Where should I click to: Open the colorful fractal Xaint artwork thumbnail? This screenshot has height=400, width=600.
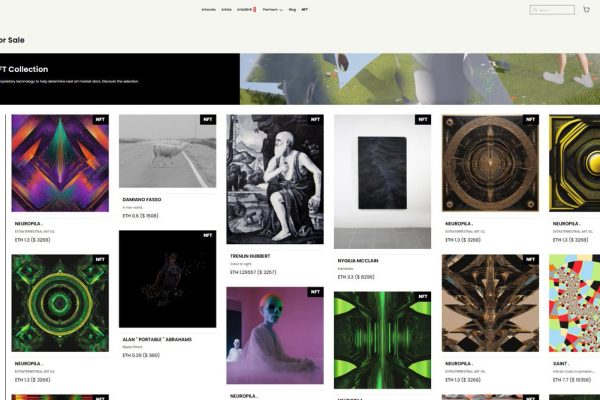click(x=574, y=303)
